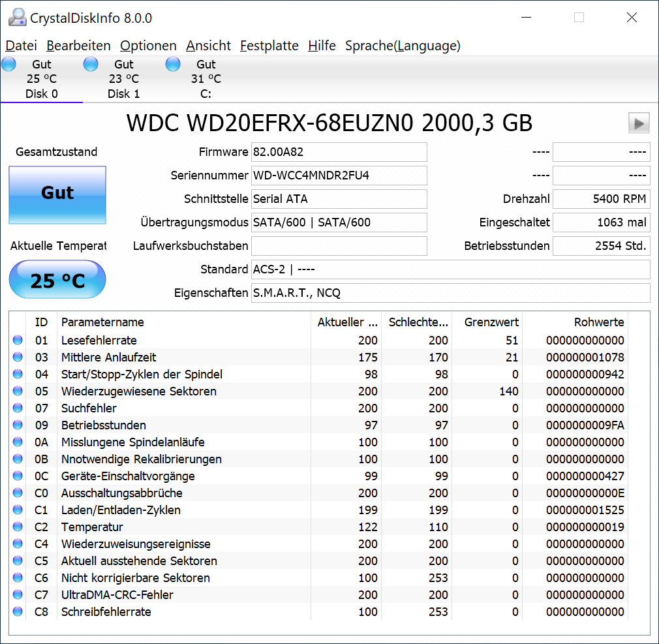659x644 pixels.
Task: Select the Mittlere Anlaufzeit parameter name
Action: pos(108,358)
